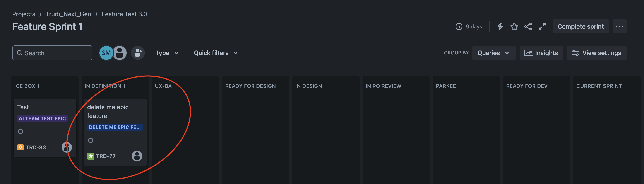The height and width of the screenshot is (184, 644).
Task: Click the READY FOR DEV column header
Action: (x=526, y=86)
